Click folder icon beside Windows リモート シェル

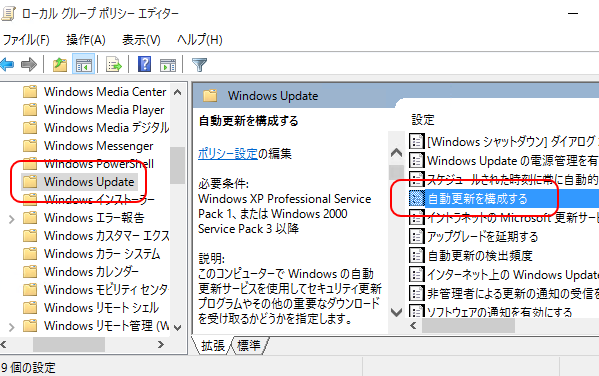pyautogui.click(x=30, y=308)
